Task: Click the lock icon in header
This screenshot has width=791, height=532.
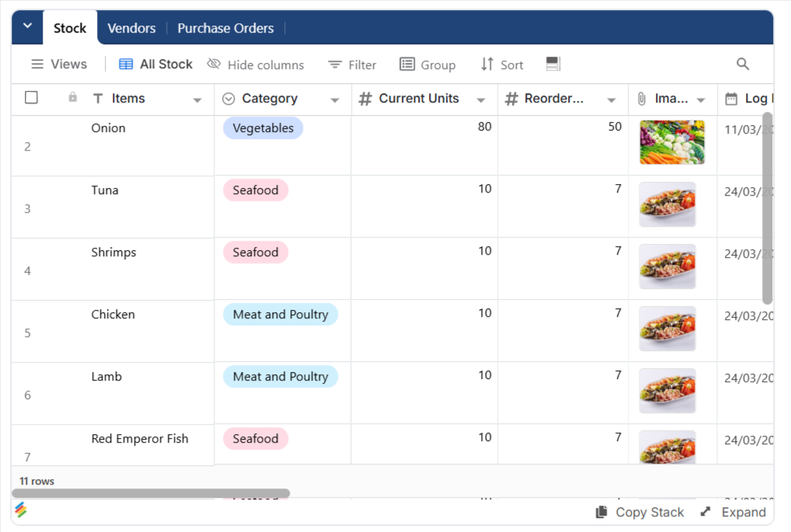Action: [72, 97]
